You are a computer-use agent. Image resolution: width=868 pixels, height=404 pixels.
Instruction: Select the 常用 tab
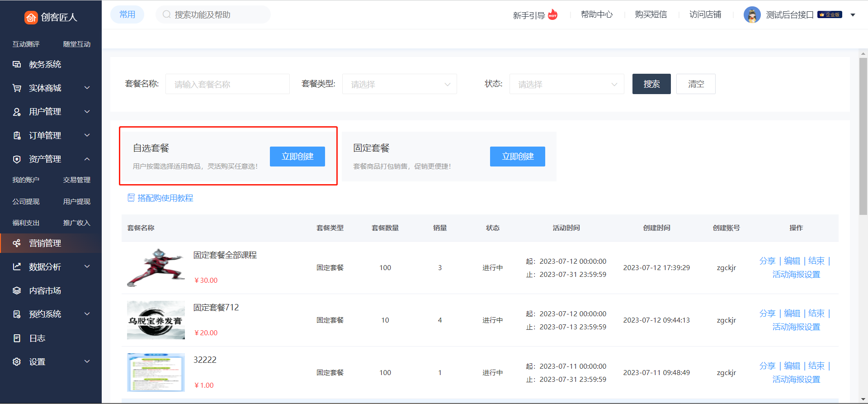coord(127,14)
